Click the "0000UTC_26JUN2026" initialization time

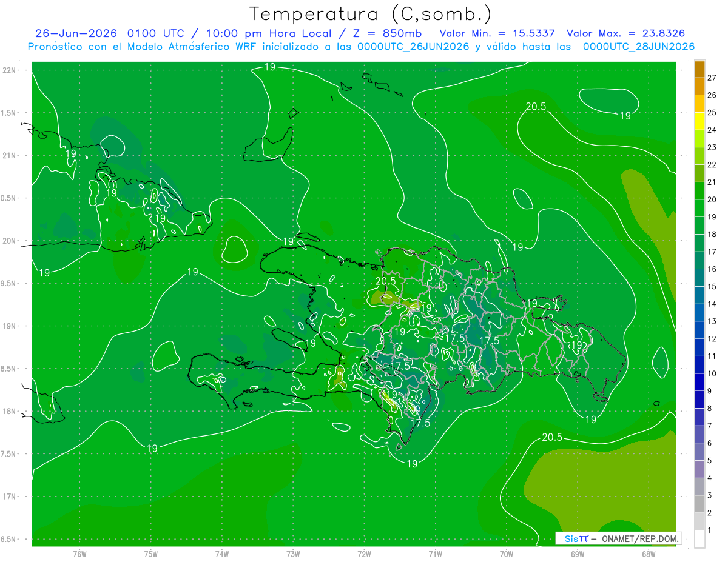click(x=413, y=47)
